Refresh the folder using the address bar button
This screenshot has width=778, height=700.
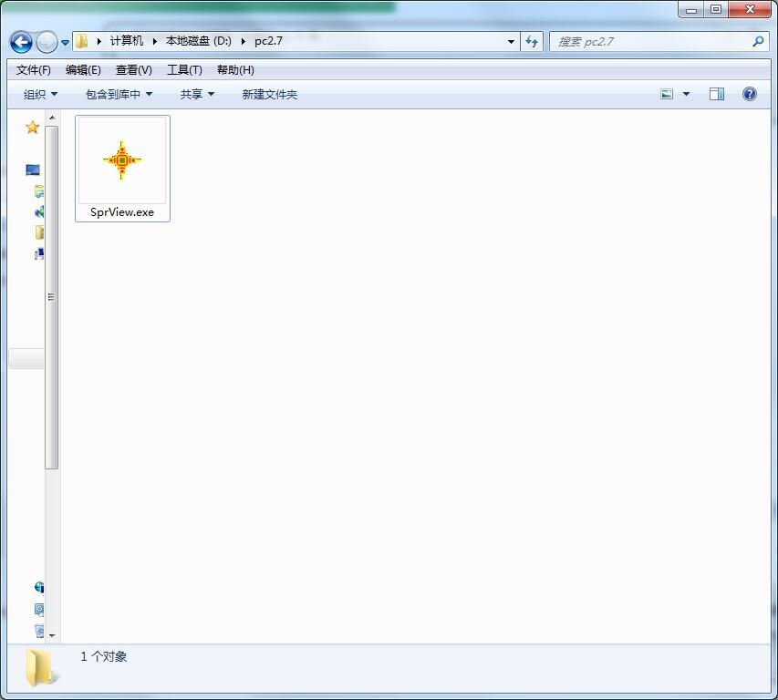pos(532,42)
